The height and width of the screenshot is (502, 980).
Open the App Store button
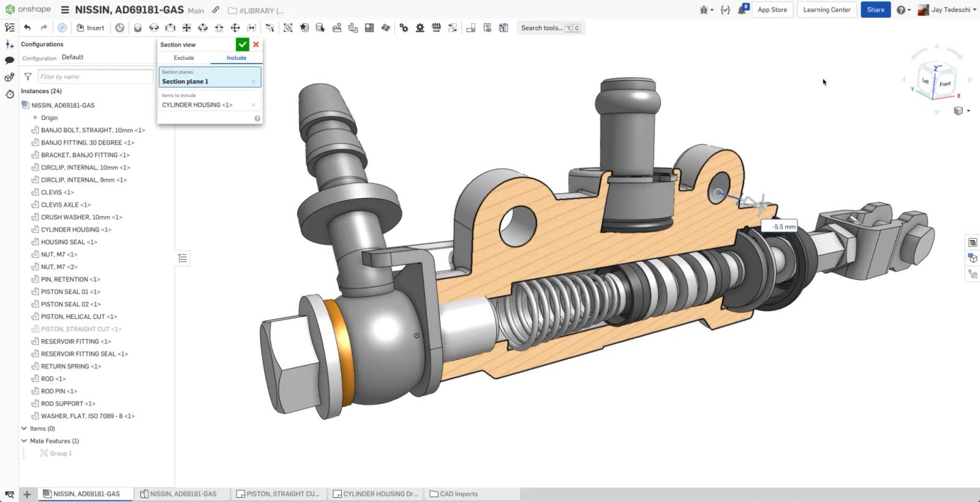772,10
